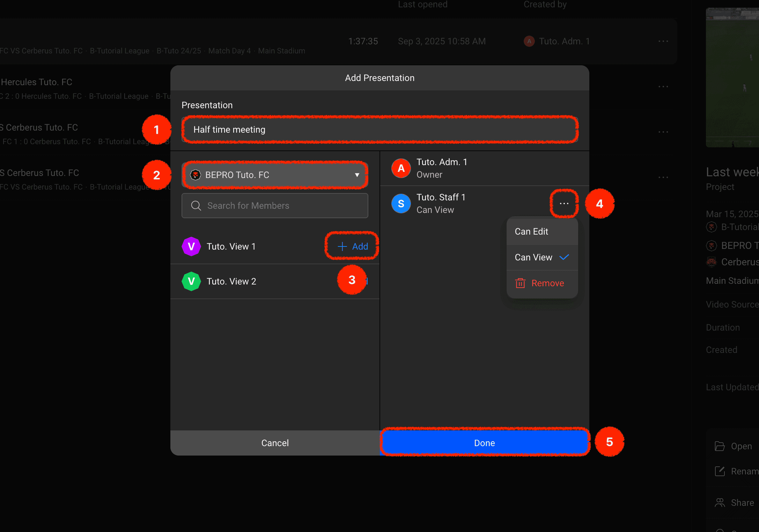The height and width of the screenshot is (532, 759).
Task: Open the row options dots for the first project
Action: tap(663, 41)
